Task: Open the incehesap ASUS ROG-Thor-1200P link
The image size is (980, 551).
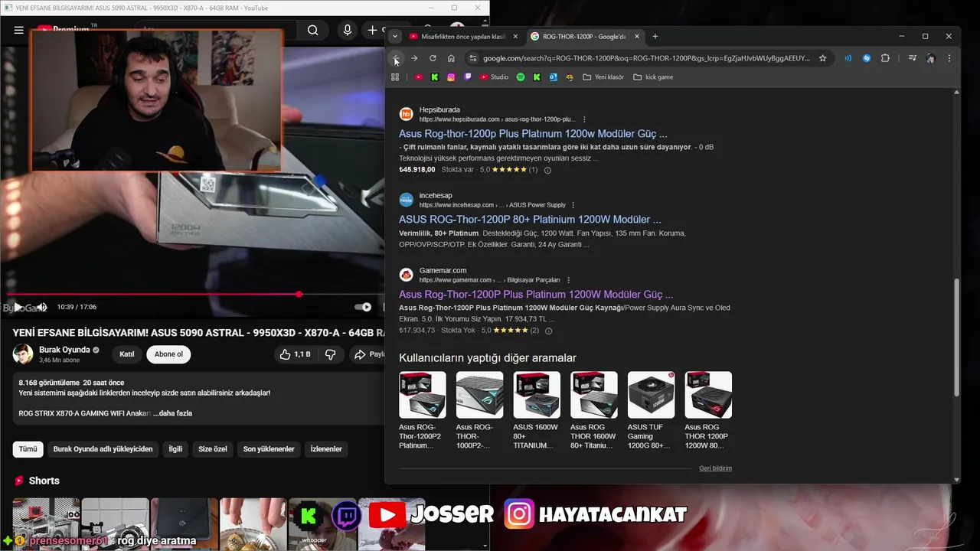Action: [x=530, y=219]
